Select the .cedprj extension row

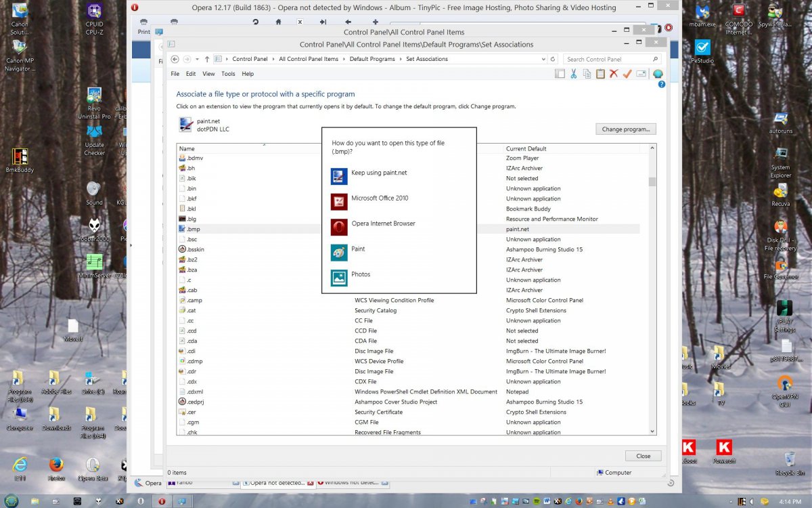408,402
